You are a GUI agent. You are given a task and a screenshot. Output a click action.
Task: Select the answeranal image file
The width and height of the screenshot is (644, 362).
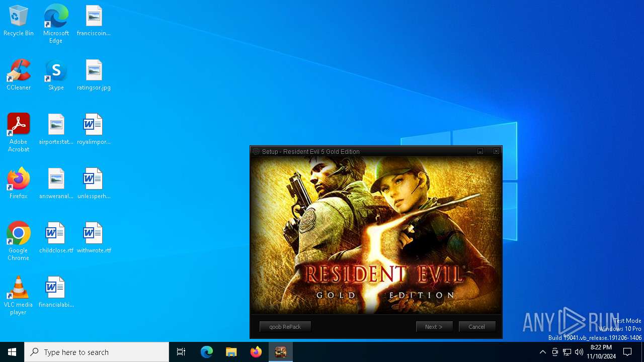pos(56,184)
